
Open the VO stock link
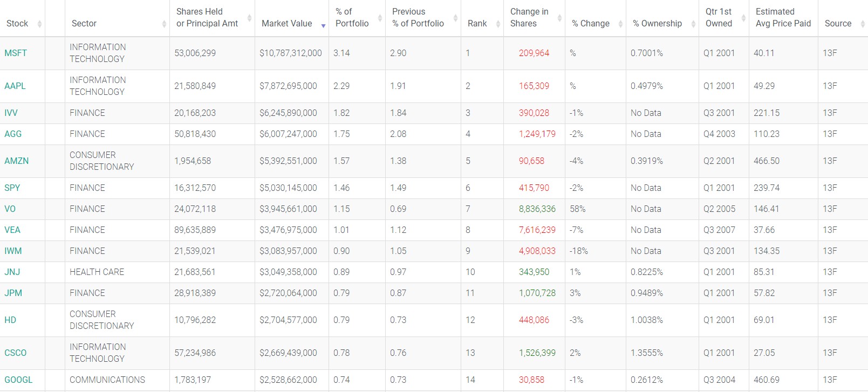[10, 209]
